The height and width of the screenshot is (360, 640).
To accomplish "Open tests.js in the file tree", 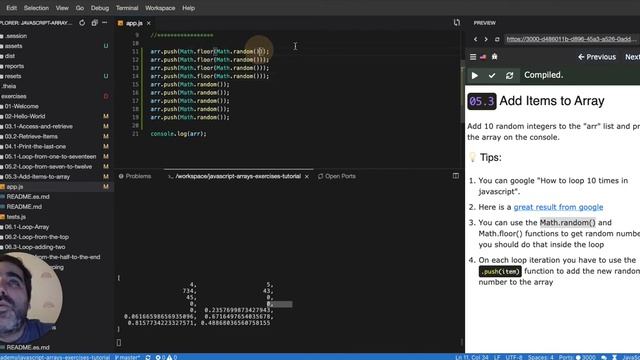I will 16,217.
